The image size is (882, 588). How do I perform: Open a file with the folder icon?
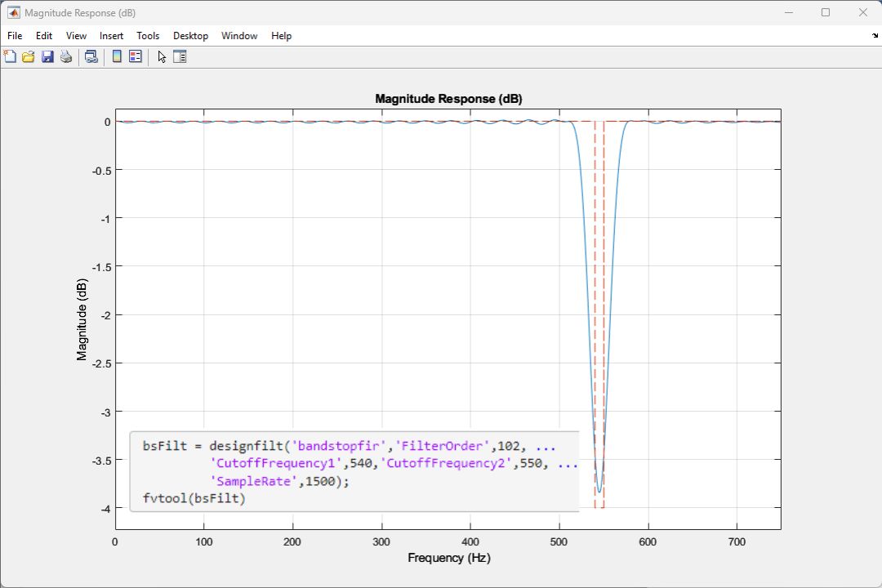[29, 57]
